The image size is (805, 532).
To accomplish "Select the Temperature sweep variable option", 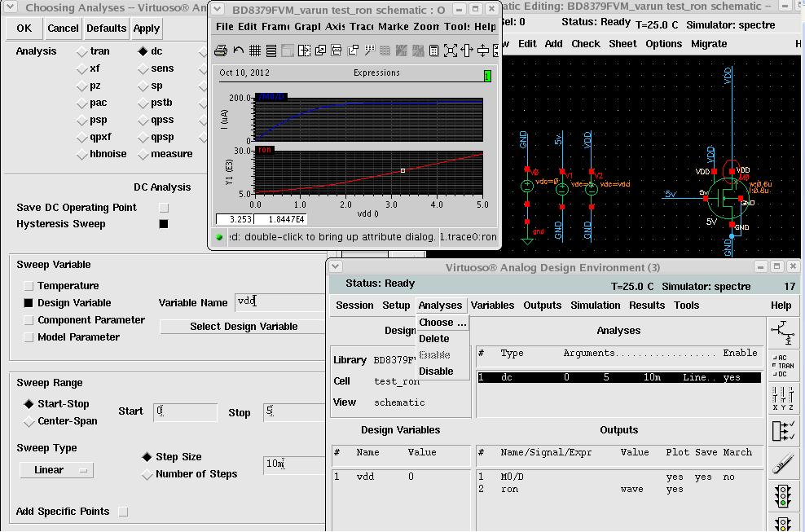I will pos(30,285).
